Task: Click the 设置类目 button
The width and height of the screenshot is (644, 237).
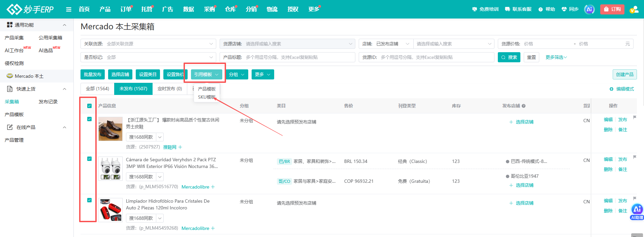Action: tap(148, 74)
